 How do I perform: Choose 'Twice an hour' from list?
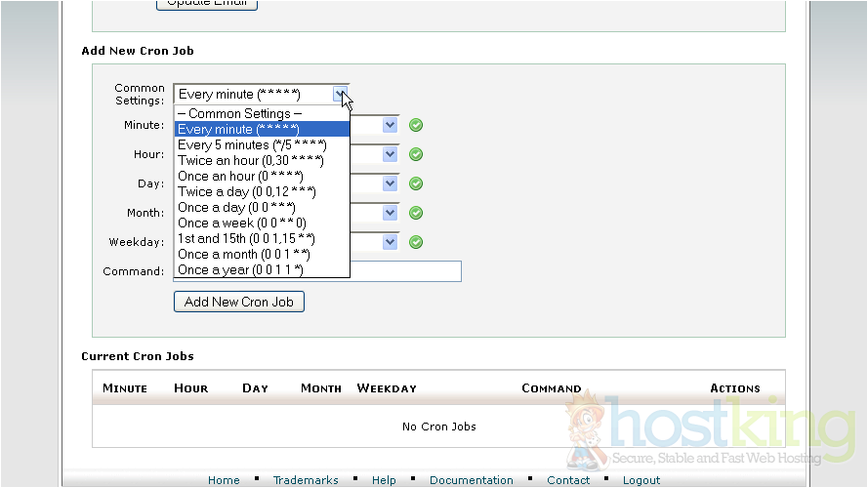point(250,160)
